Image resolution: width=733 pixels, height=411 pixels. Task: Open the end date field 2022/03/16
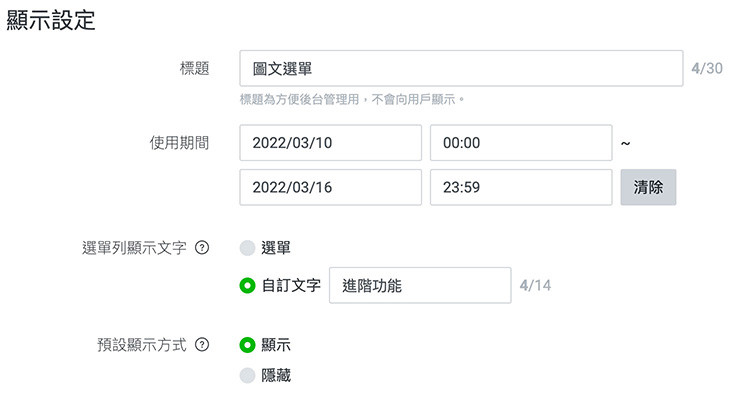tap(330, 187)
